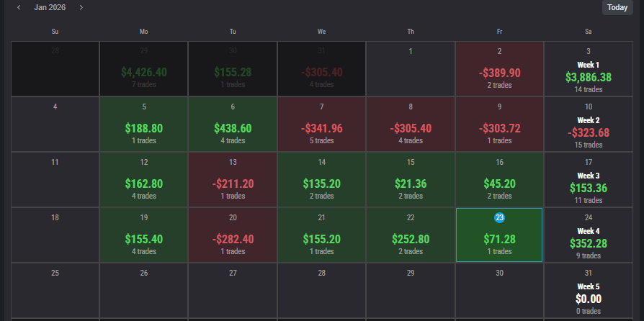Click the Today button

(x=617, y=7)
